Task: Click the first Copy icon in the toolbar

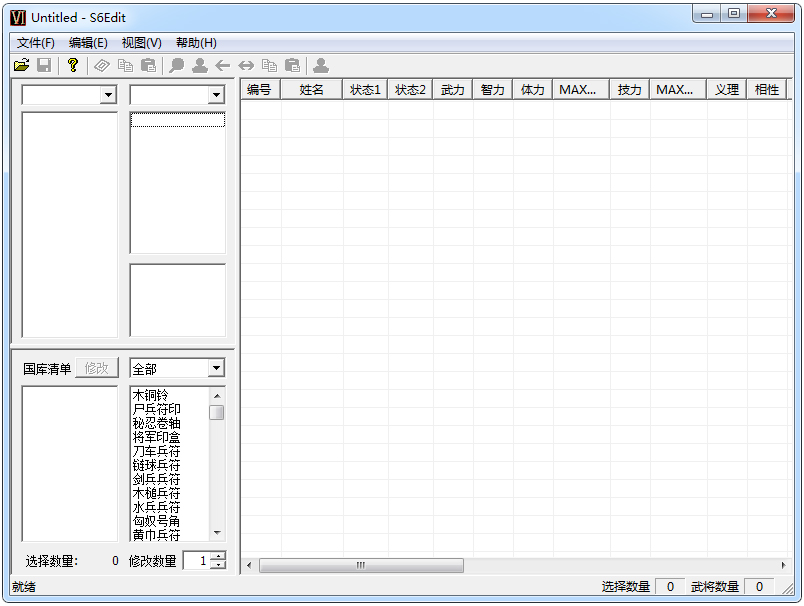Action: [124, 65]
